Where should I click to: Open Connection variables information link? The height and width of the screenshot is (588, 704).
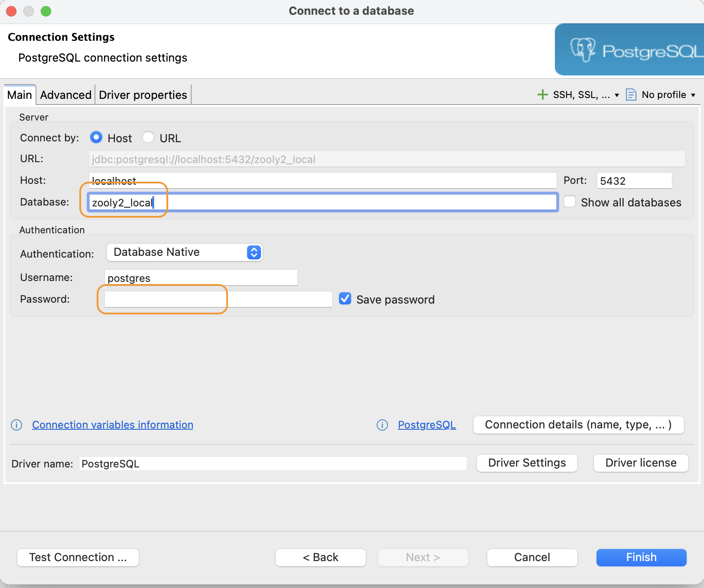pyautogui.click(x=113, y=425)
